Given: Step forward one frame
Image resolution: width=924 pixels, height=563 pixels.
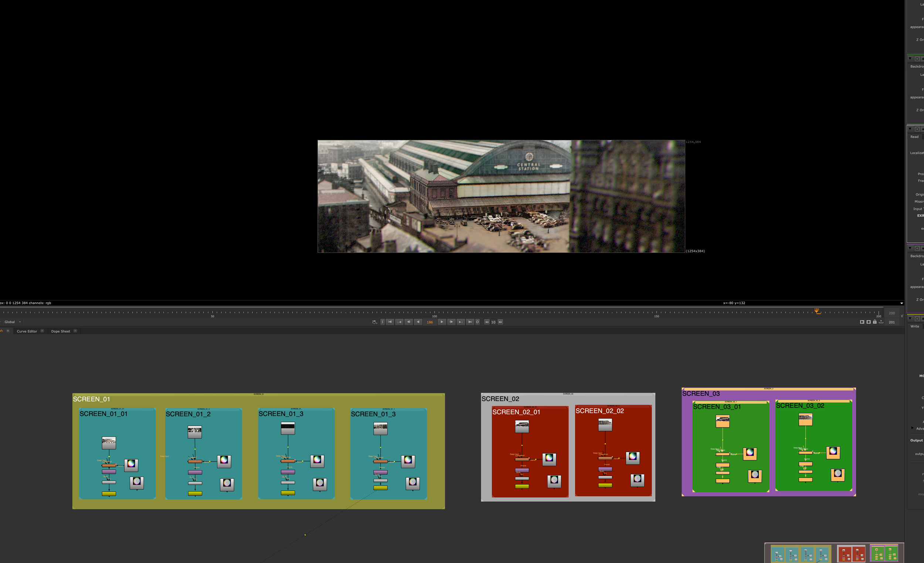Looking at the screenshot, I should [x=451, y=322].
